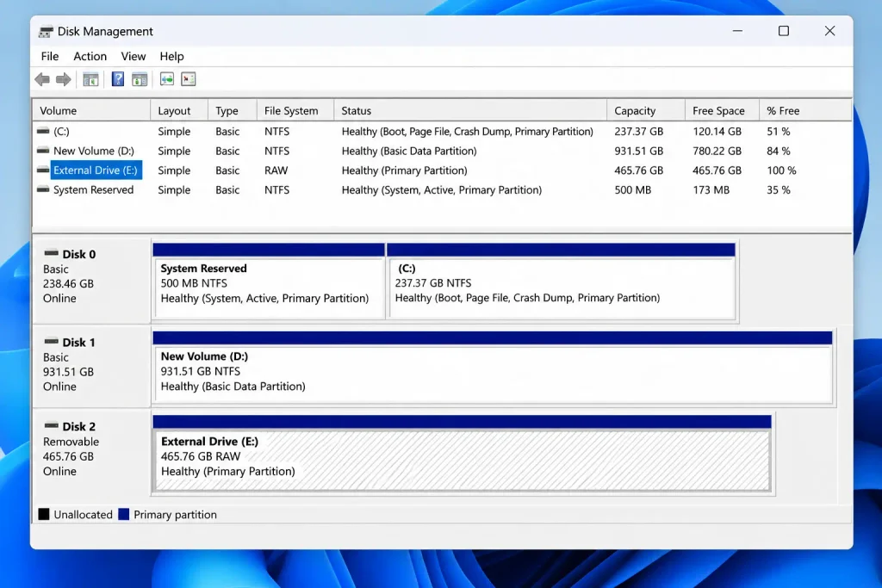Click the Disk Management title bar icon

(x=47, y=32)
